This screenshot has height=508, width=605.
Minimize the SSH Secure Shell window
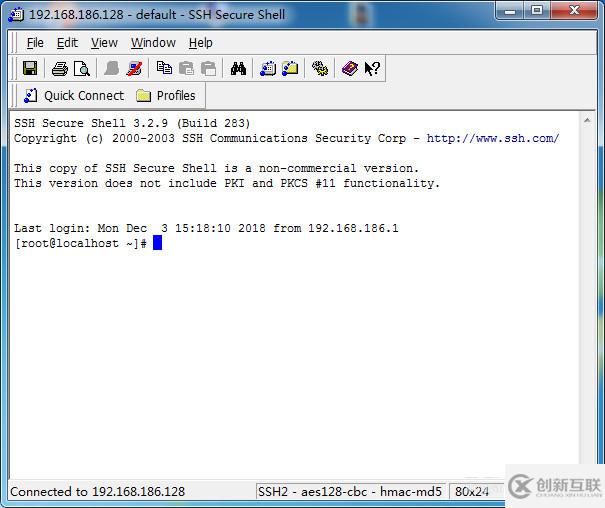[x=510, y=10]
